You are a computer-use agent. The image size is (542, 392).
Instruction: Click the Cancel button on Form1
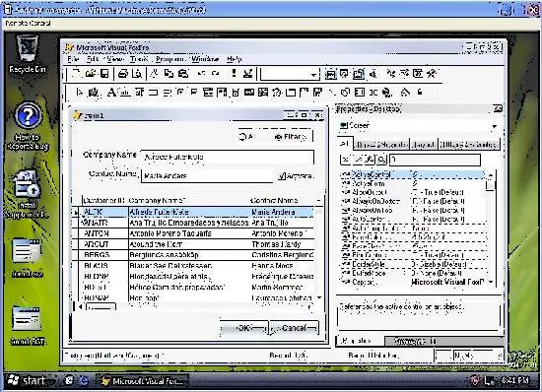pos(295,328)
